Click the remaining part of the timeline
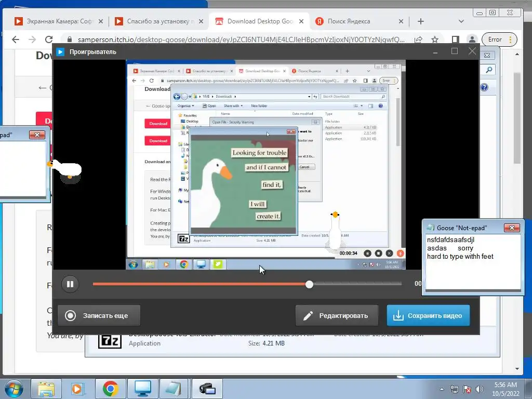Viewport: 532px width, 399px height. coord(357,284)
